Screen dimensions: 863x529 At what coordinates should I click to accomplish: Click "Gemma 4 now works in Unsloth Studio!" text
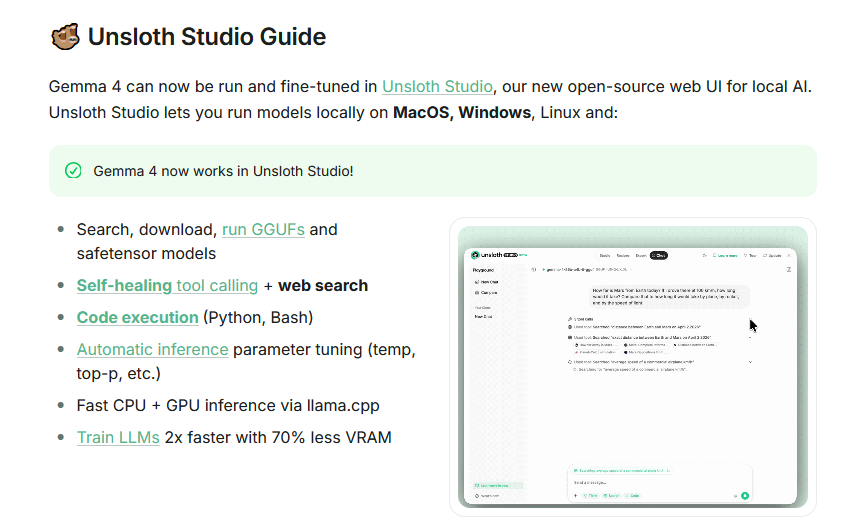[x=223, y=171]
